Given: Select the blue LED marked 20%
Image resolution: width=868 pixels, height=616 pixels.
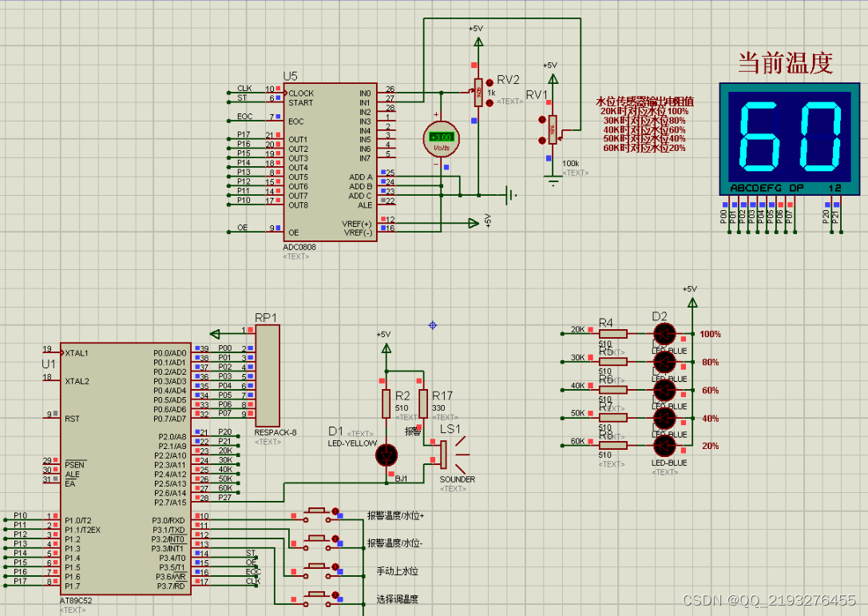Looking at the screenshot, I should (665, 446).
